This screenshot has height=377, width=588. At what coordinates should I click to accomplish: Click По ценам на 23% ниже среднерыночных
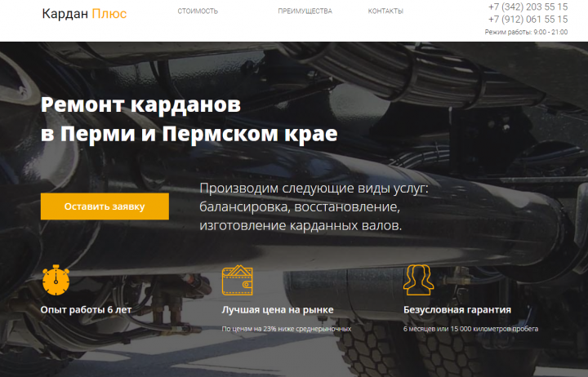tap(287, 329)
